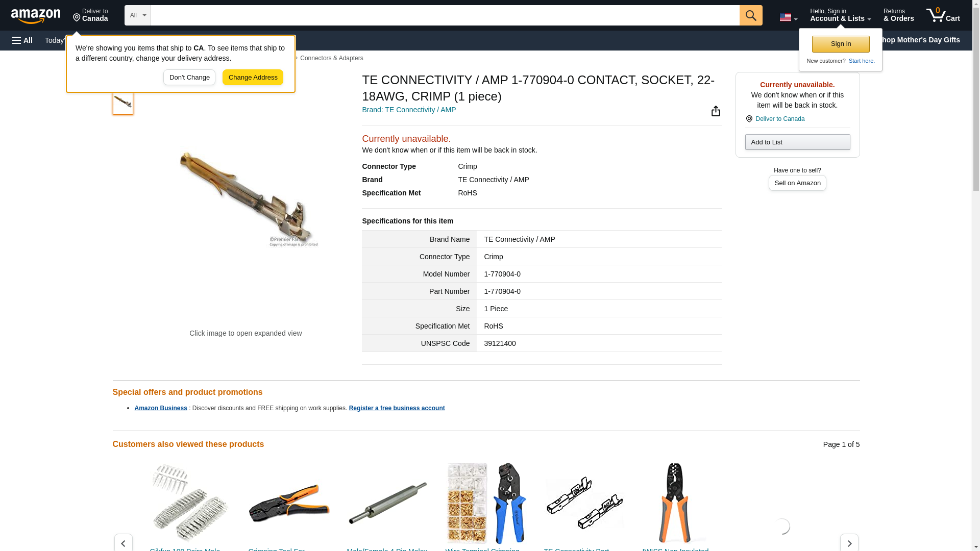Click Don't Change button
Image resolution: width=980 pixels, height=551 pixels.
[189, 78]
